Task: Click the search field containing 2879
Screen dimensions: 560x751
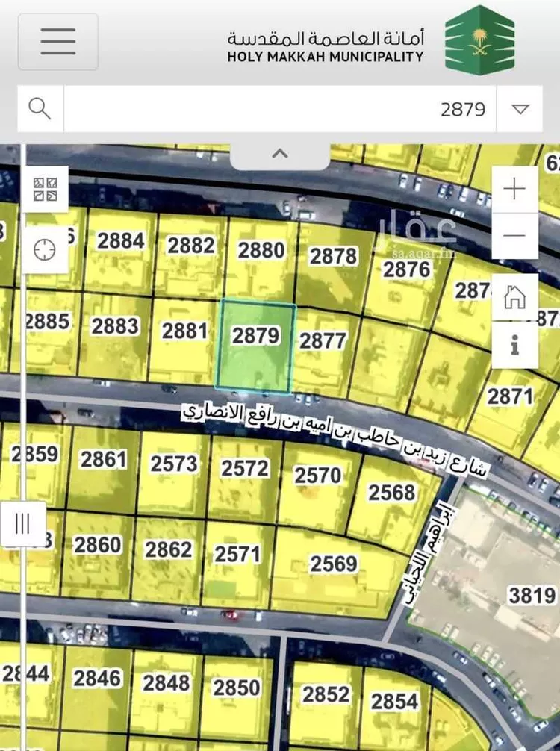Action: click(280, 109)
